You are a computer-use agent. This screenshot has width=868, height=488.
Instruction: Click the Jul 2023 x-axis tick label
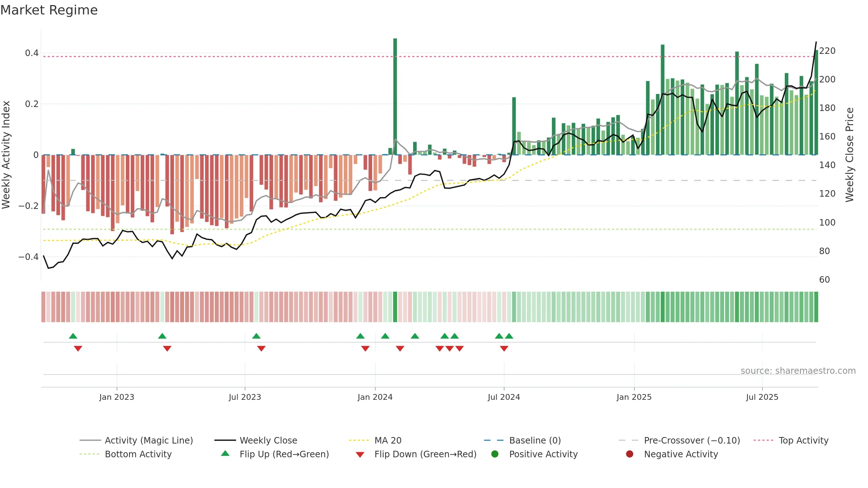245,397
